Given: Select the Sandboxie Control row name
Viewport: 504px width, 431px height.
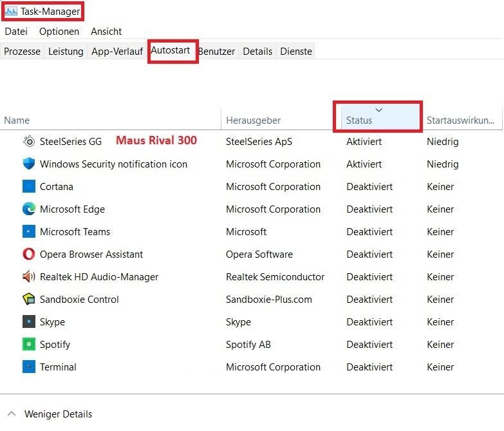Looking at the screenshot, I should (x=79, y=299).
